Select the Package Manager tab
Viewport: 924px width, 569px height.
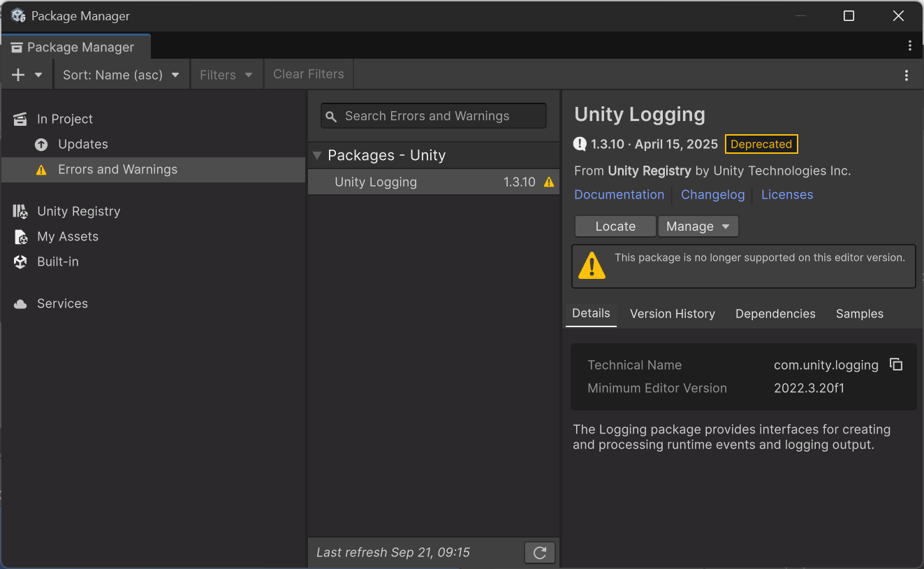pyautogui.click(x=76, y=47)
